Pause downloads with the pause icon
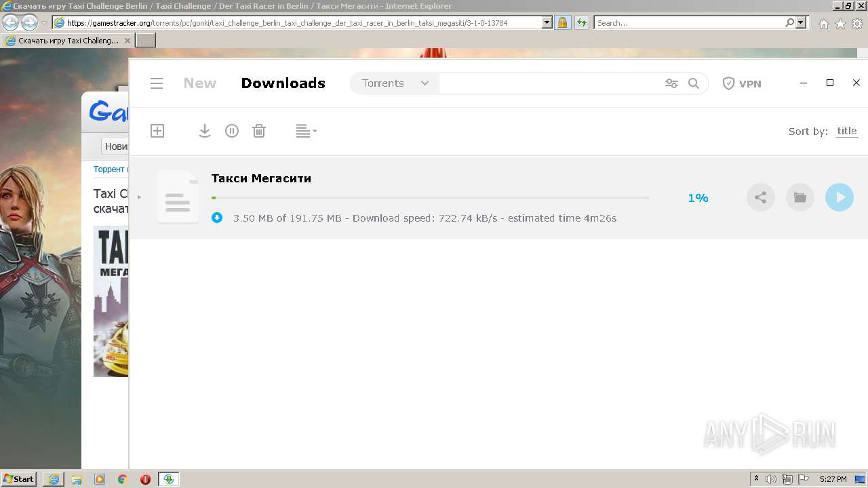The image size is (868, 488). point(232,131)
